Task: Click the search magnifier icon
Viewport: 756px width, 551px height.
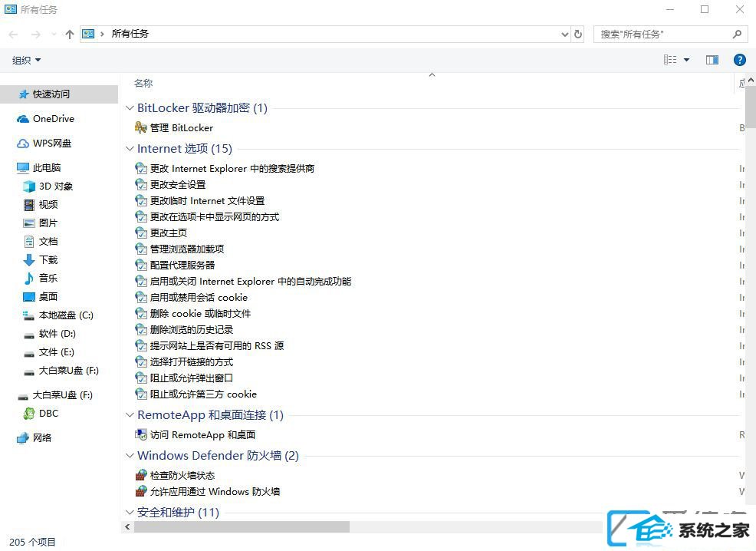Action: [x=737, y=35]
